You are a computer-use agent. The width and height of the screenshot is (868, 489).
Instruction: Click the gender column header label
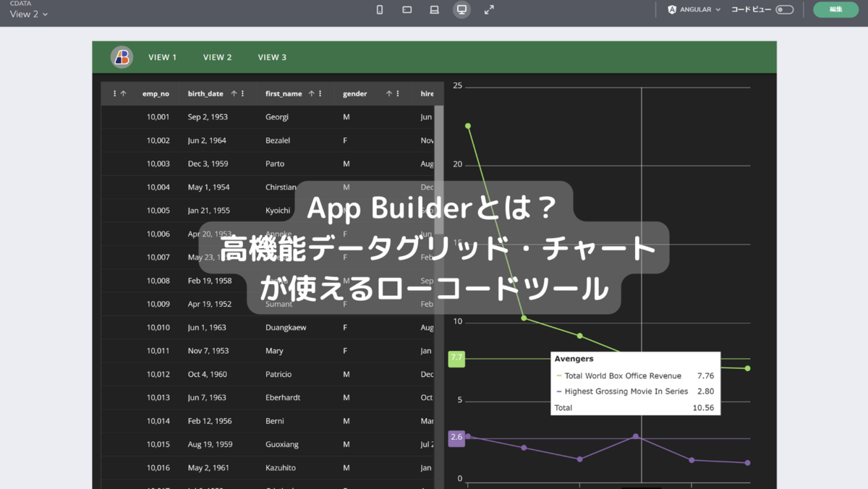pos(354,93)
